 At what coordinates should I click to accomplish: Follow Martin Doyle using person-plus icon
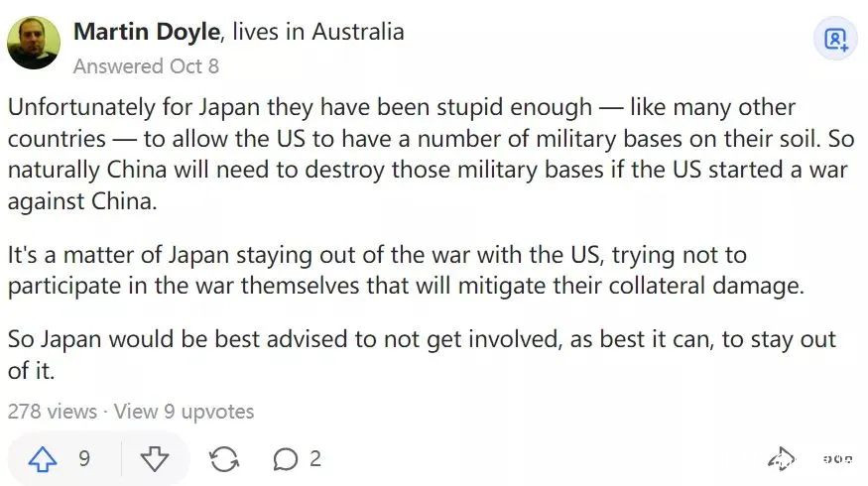tap(836, 39)
